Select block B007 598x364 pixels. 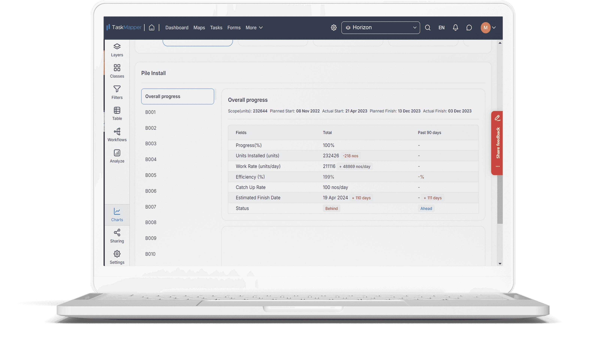pos(150,207)
